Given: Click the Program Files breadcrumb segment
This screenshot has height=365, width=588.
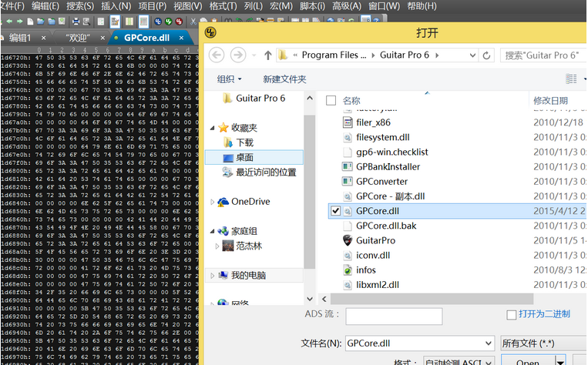Looking at the screenshot, I should pyautogui.click(x=334, y=55).
